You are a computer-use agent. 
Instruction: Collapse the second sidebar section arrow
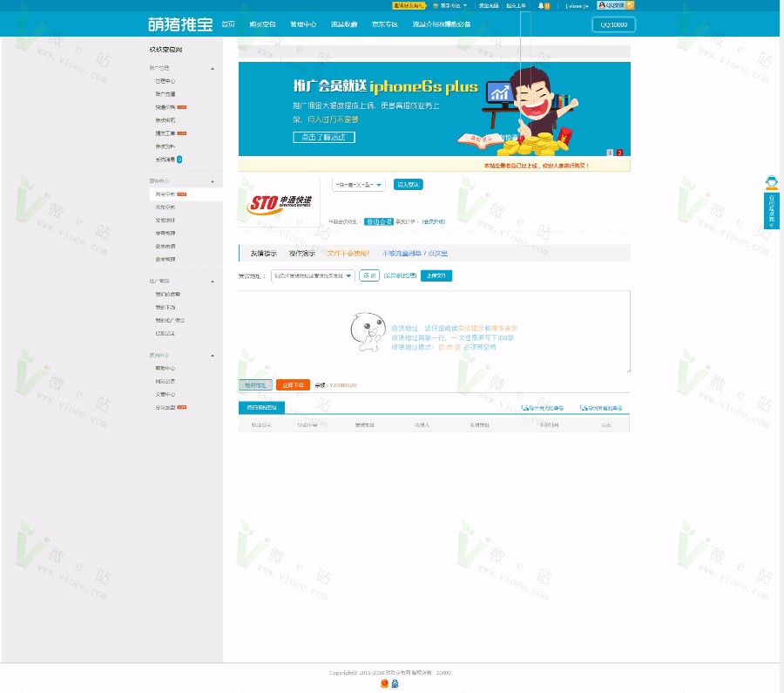213,181
